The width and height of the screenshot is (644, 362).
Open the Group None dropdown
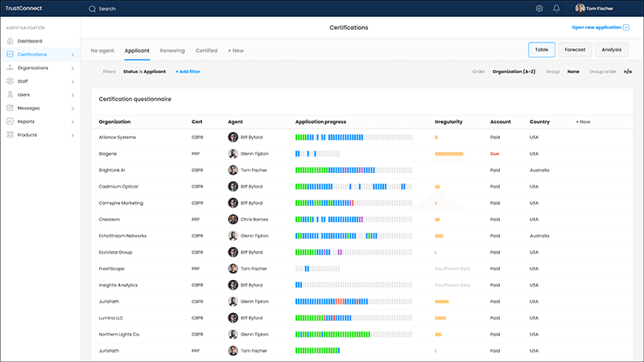click(573, 72)
